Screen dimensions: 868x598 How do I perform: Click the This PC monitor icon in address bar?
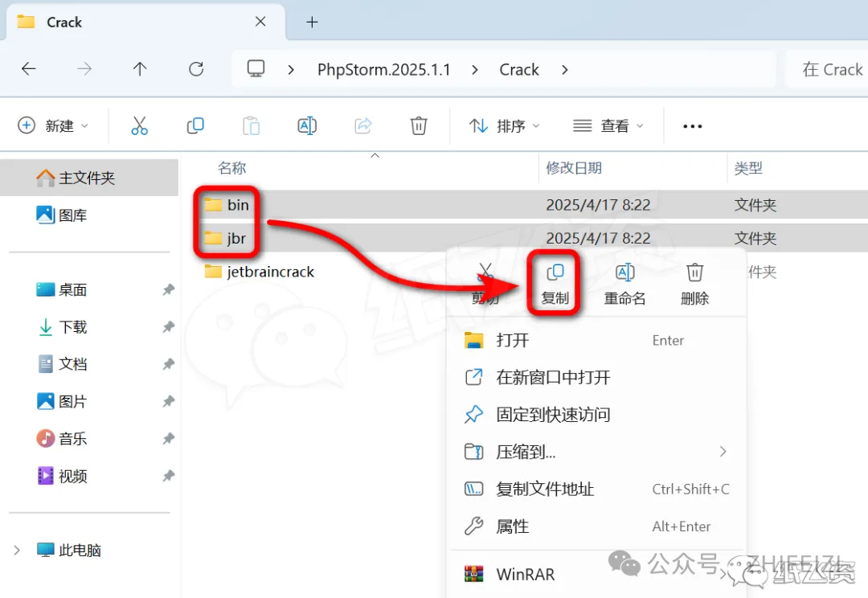coord(256,68)
